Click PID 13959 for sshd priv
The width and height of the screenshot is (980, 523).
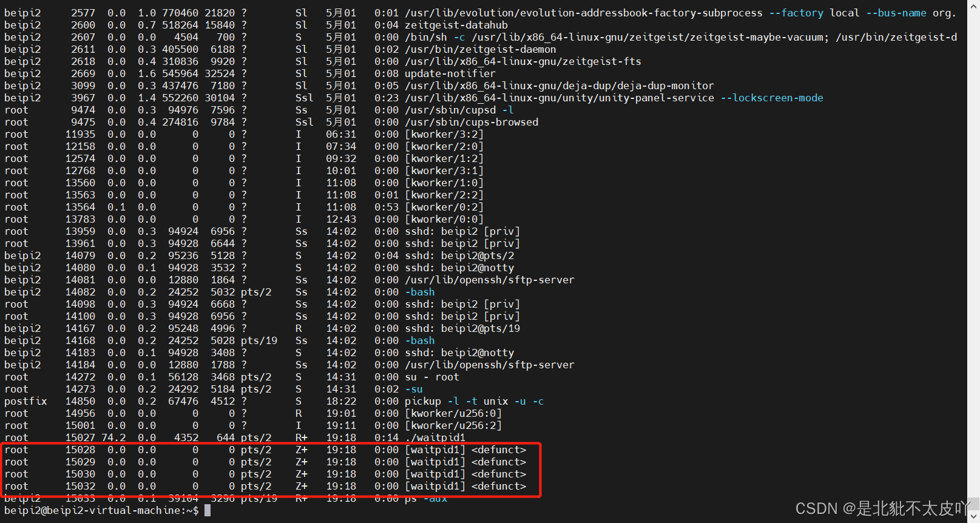80,231
